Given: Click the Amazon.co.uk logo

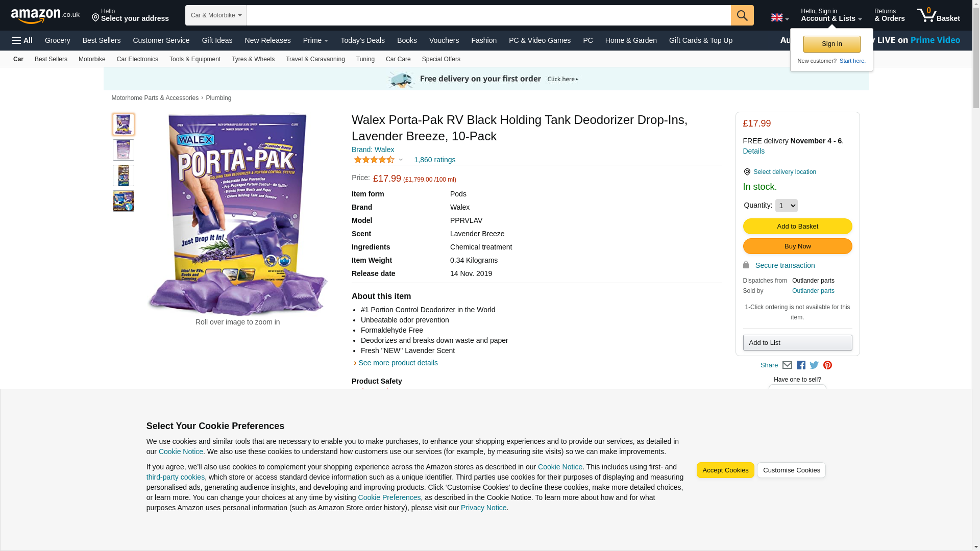Looking at the screenshot, I should 45,15.
